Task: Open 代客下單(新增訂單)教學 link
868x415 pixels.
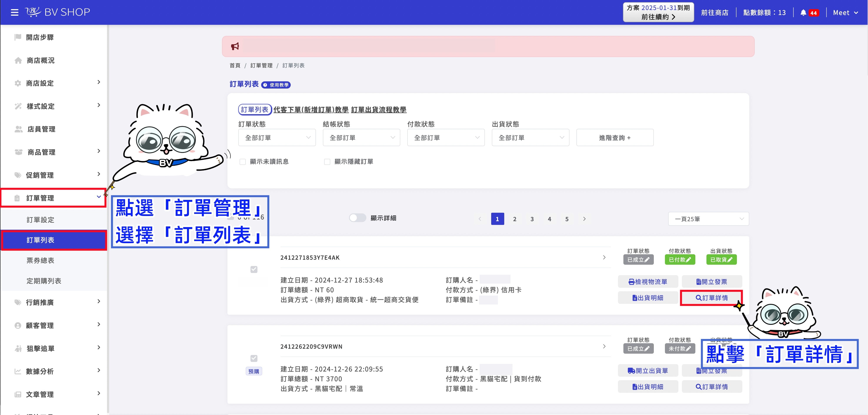Action: click(311, 110)
